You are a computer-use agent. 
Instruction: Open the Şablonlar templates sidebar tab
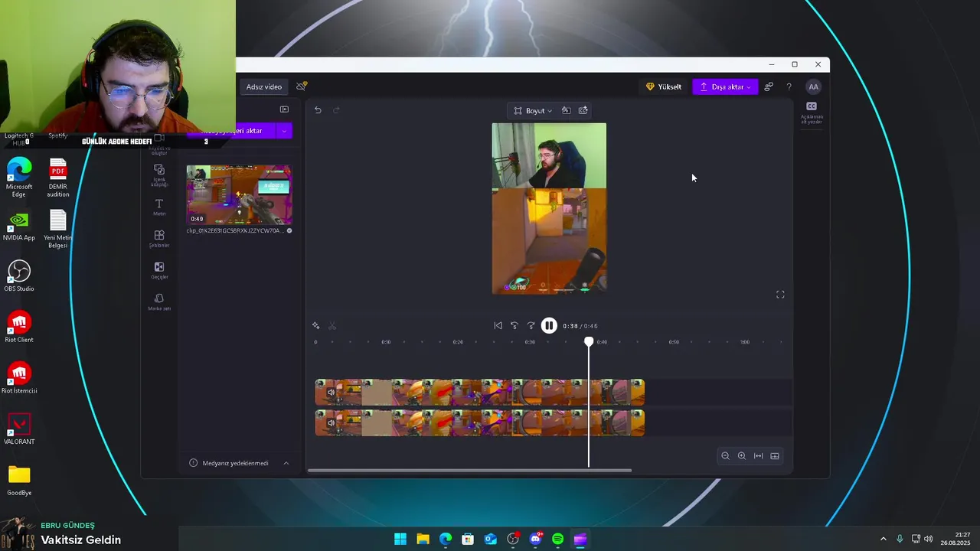tap(159, 239)
